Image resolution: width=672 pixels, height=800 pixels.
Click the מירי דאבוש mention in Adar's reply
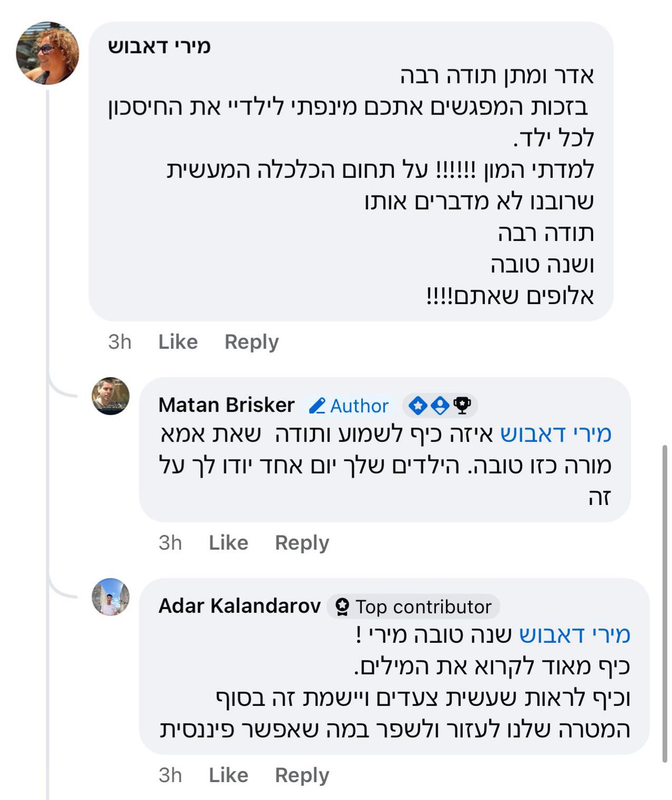[x=574, y=635]
